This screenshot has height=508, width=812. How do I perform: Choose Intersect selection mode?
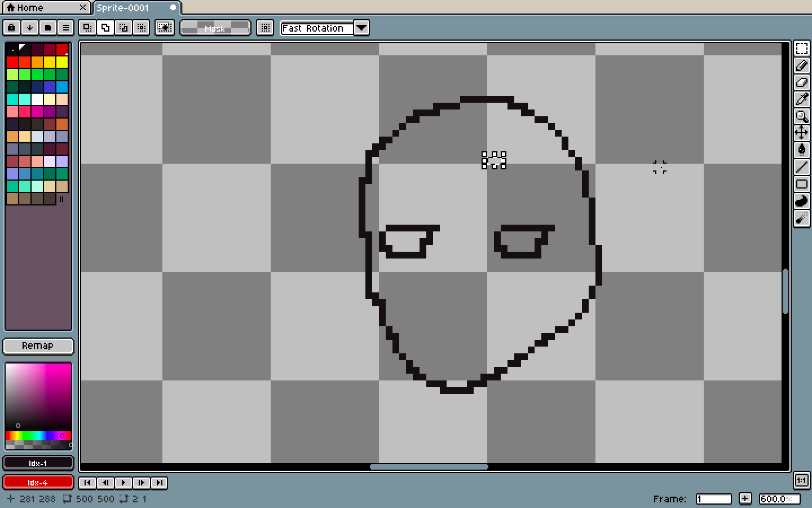click(x=142, y=27)
